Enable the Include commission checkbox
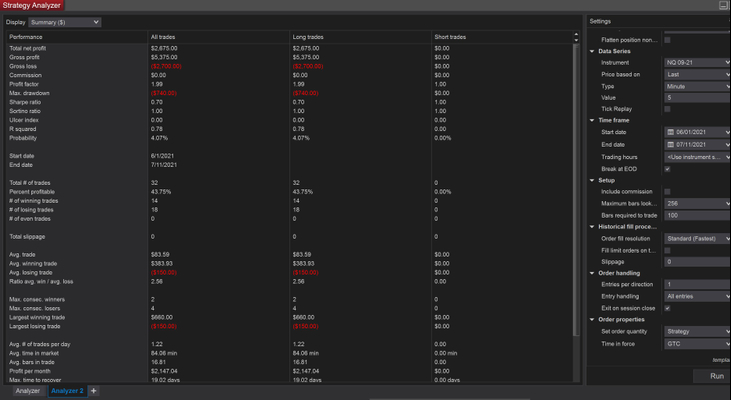Viewport: 731px width, 400px height. point(668,191)
